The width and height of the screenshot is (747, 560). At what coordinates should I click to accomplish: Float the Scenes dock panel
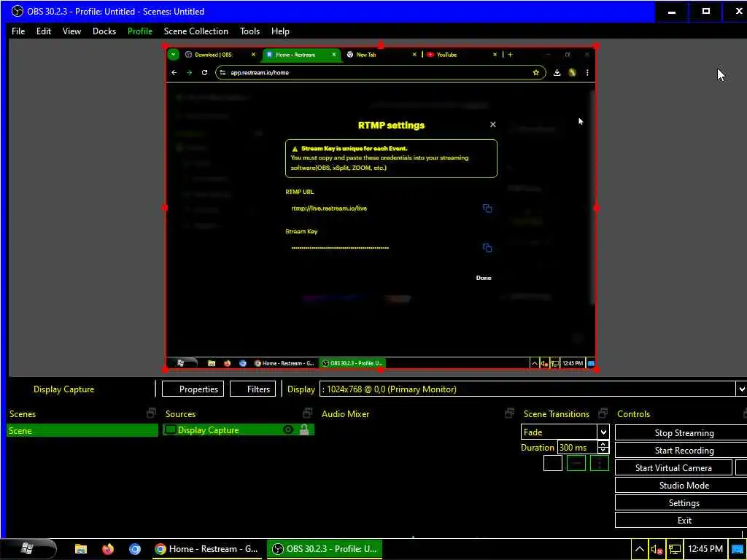point(152,413)
